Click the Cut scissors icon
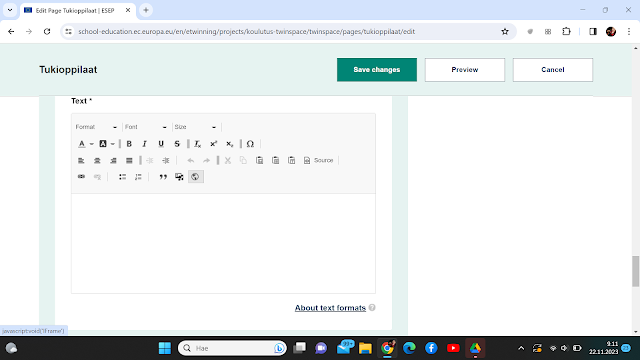 (x=228, y=160)
